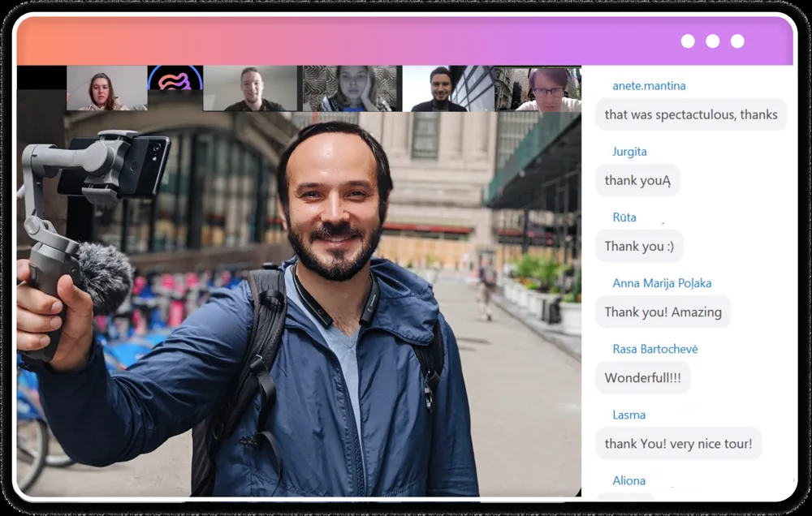Click message "thank You! very nice tour!"

click(x=678, y=443)
